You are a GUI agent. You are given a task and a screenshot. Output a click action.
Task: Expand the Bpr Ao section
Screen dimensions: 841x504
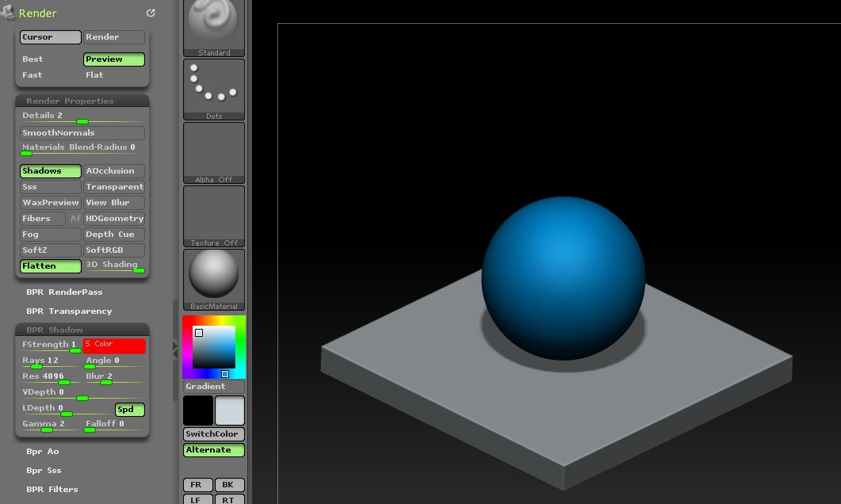tap(42, 452)
